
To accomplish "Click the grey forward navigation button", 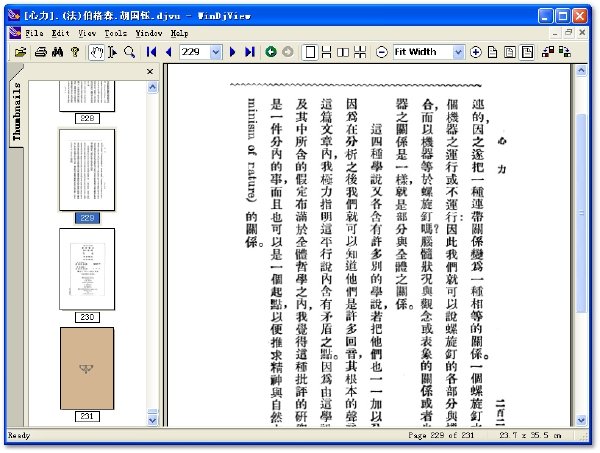I will [288, 52].
